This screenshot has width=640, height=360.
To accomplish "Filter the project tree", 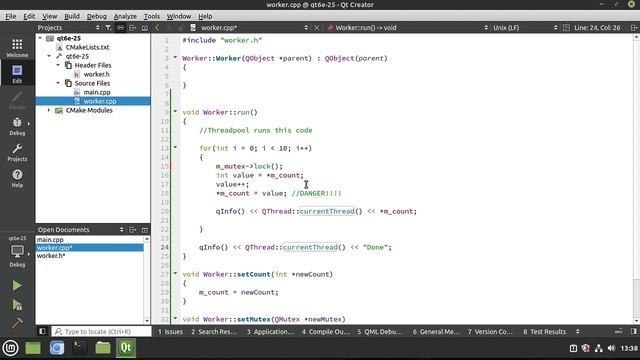I will tap(108, 28).
